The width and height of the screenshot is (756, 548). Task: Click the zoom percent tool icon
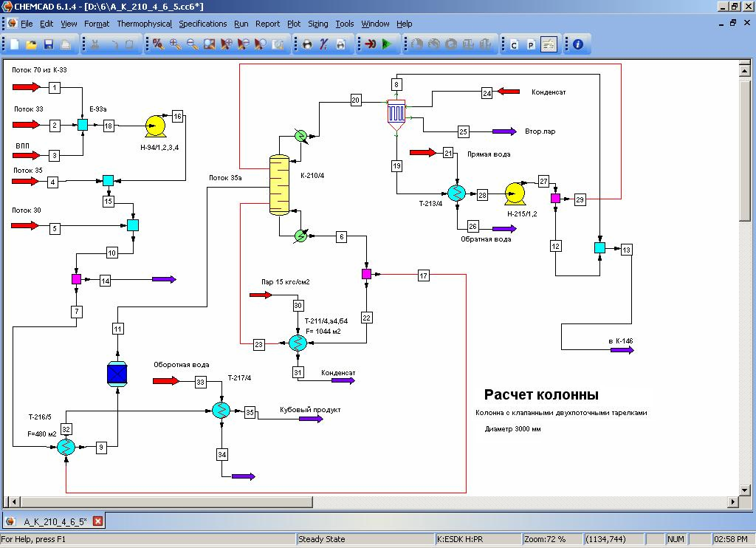158,44
